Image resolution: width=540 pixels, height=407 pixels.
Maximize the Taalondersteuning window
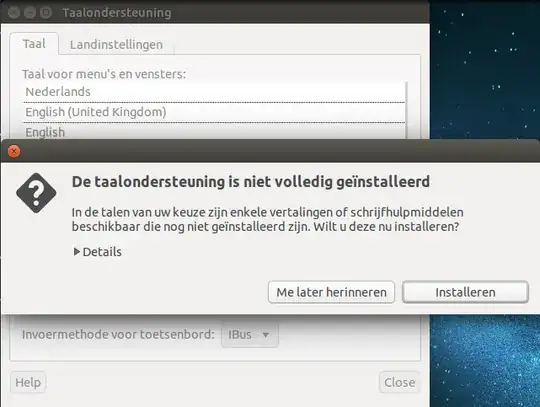pos(46,12)
